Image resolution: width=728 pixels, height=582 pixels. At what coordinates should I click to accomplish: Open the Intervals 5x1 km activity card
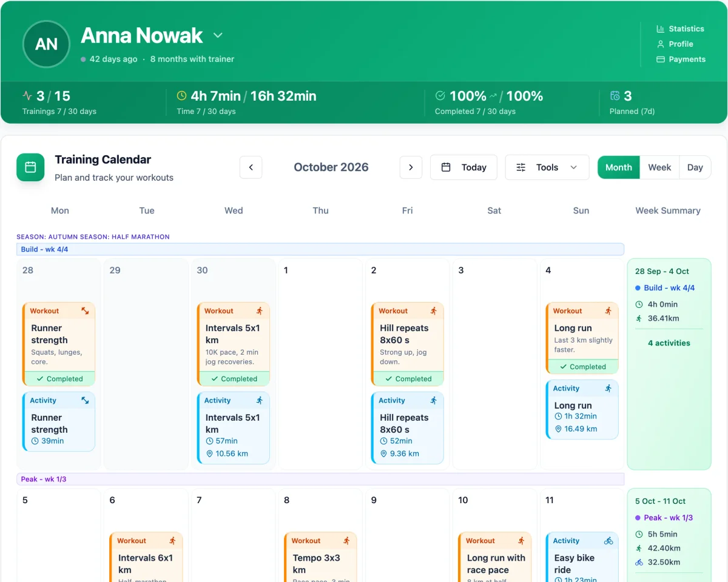click(x=234, y=428)
